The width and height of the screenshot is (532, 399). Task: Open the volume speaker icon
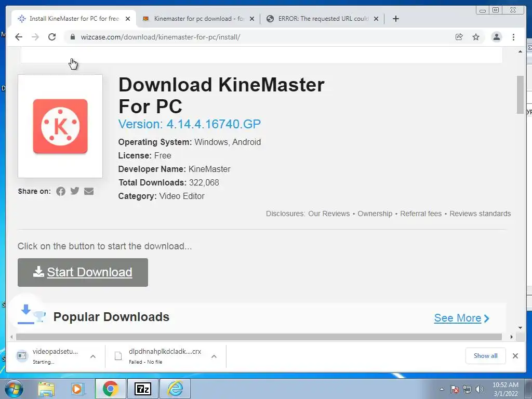480,389
